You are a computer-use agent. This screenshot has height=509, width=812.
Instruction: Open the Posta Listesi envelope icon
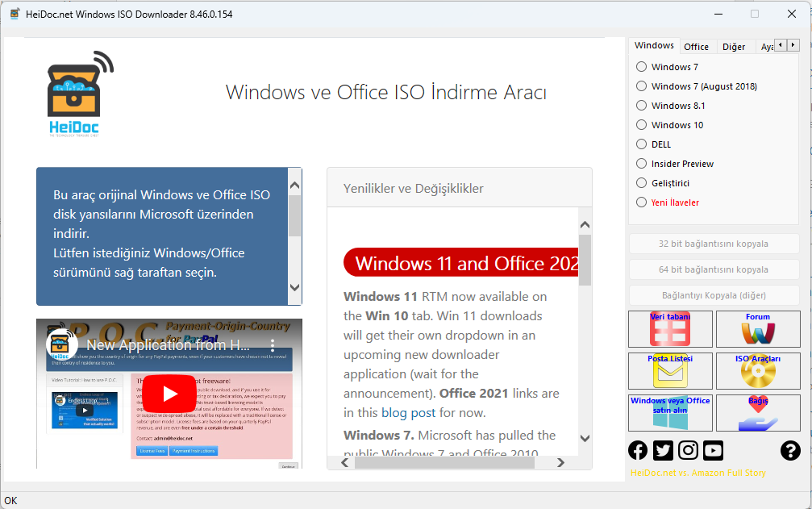point(670,371)
